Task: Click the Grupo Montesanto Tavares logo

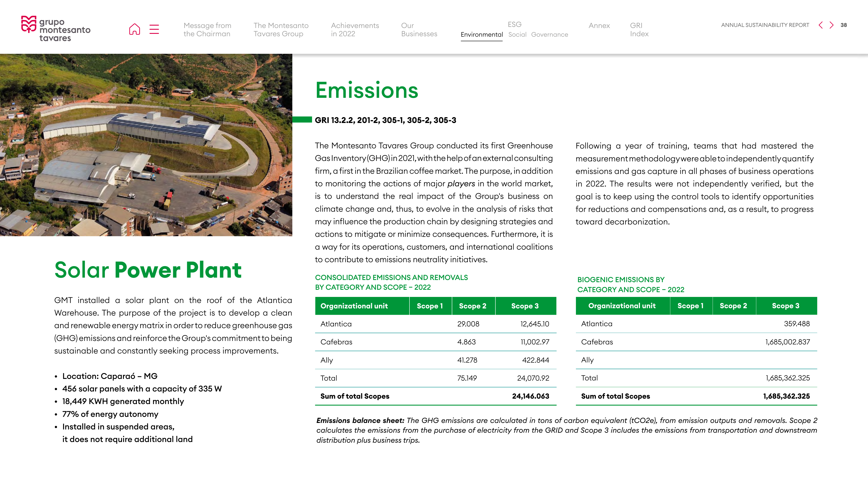Action: coord(56,29)
